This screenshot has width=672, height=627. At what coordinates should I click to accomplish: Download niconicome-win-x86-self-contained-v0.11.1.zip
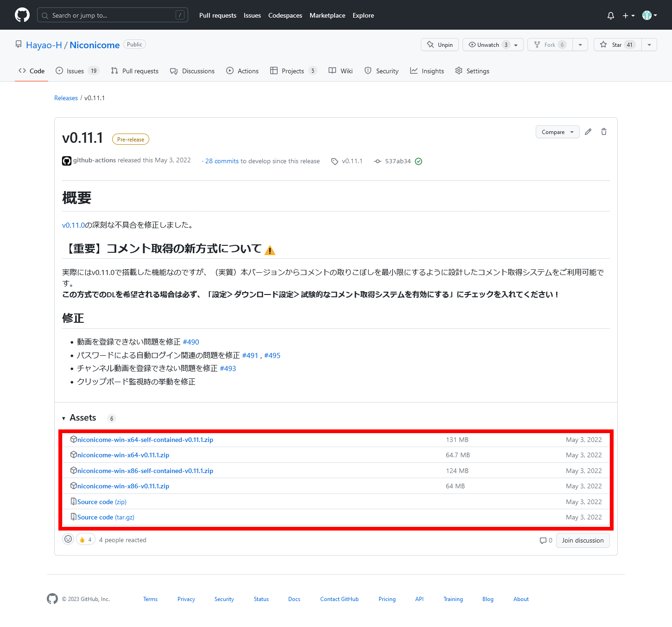click(145, 471)
